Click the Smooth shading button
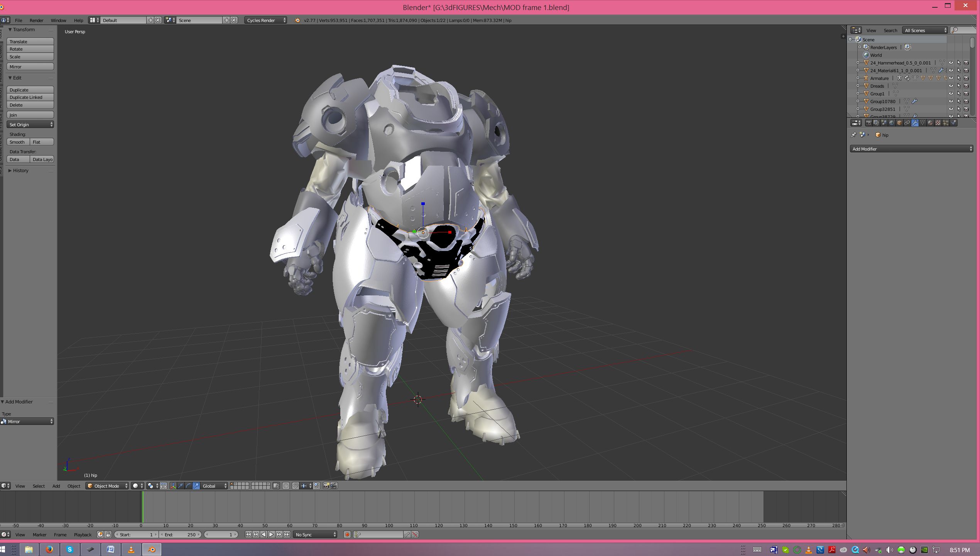The height and width of the screenshot is (556, 980). 18,142
